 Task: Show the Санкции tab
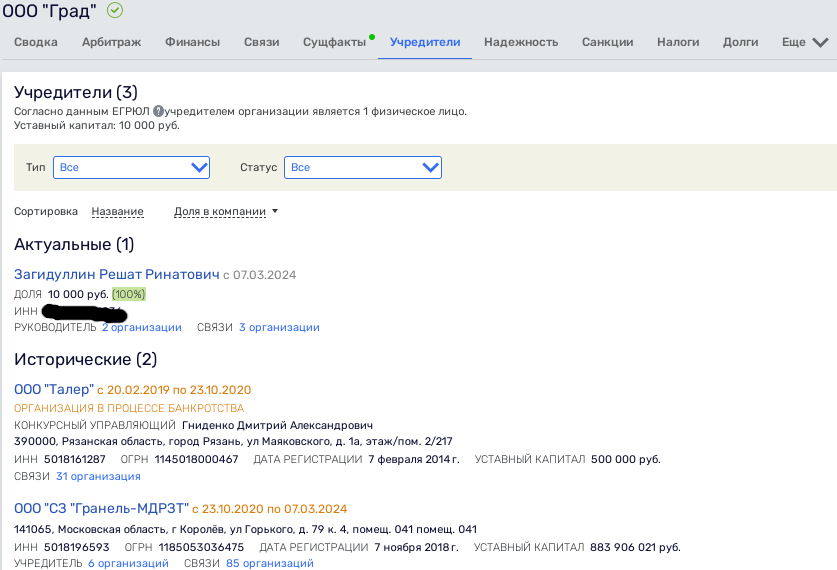(607, 43)
